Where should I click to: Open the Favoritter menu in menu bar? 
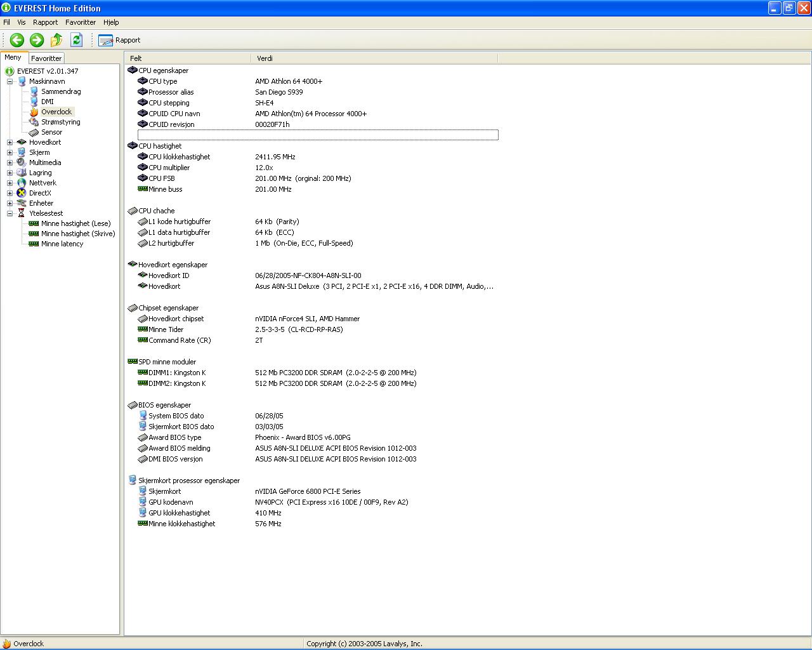[81, 22]
